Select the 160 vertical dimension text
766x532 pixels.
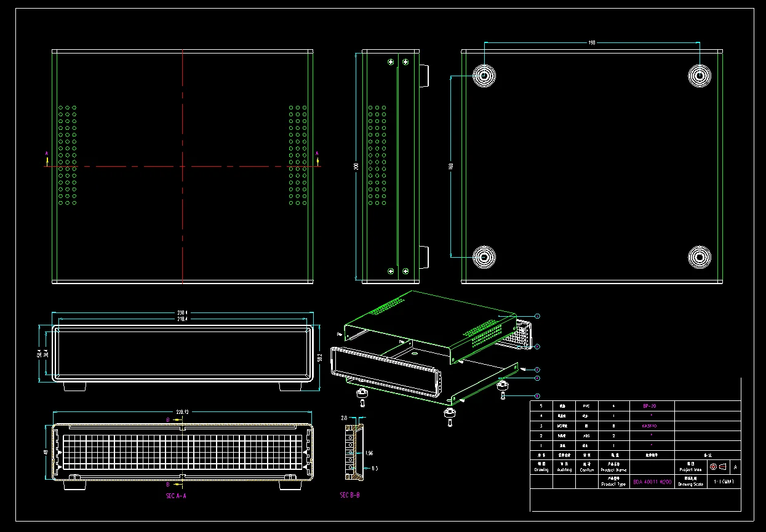click(451, 166)
